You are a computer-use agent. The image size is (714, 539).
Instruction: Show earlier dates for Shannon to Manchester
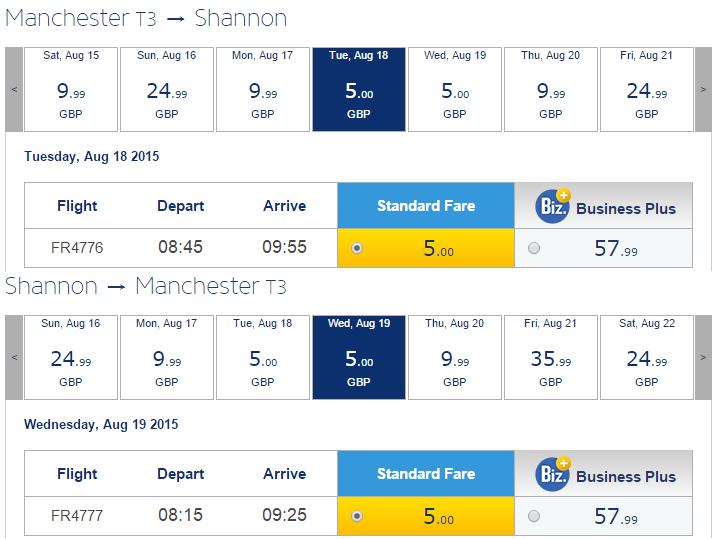click(14, 357)
